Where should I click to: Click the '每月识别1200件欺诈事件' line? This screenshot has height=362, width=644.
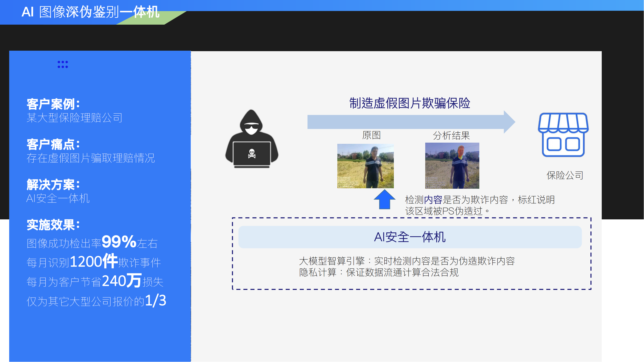94,261
